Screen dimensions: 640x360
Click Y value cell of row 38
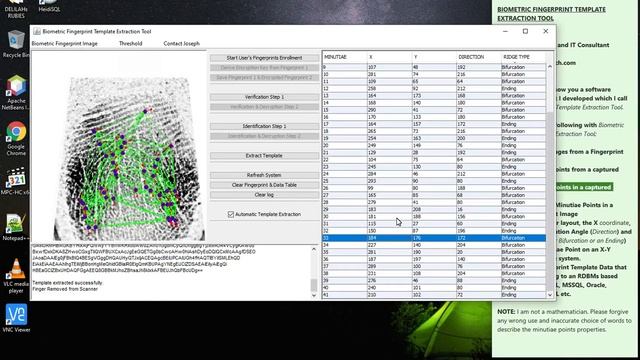[x=434, y=273]
